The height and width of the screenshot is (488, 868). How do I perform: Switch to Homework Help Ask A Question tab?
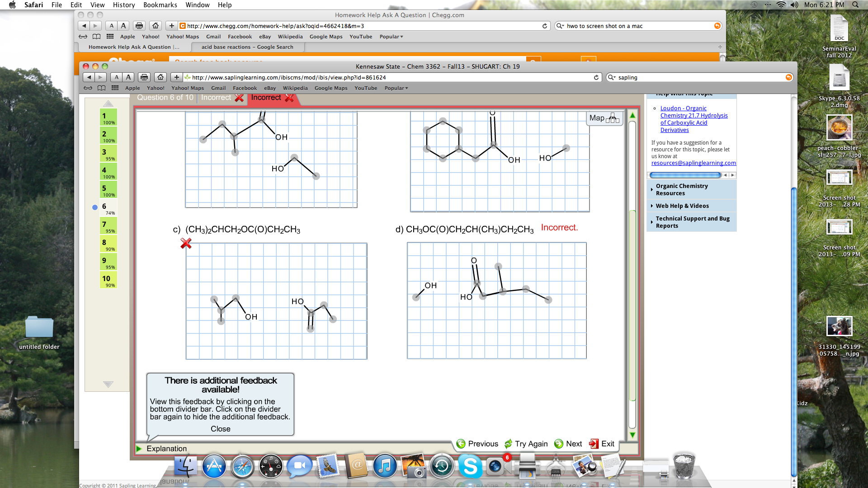pos(133,47)
